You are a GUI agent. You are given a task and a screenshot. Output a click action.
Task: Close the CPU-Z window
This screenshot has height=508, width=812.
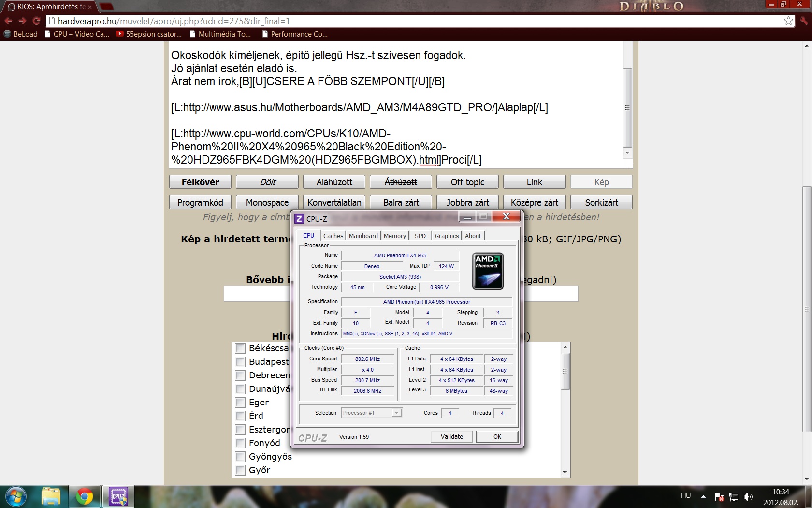point(506,217)
